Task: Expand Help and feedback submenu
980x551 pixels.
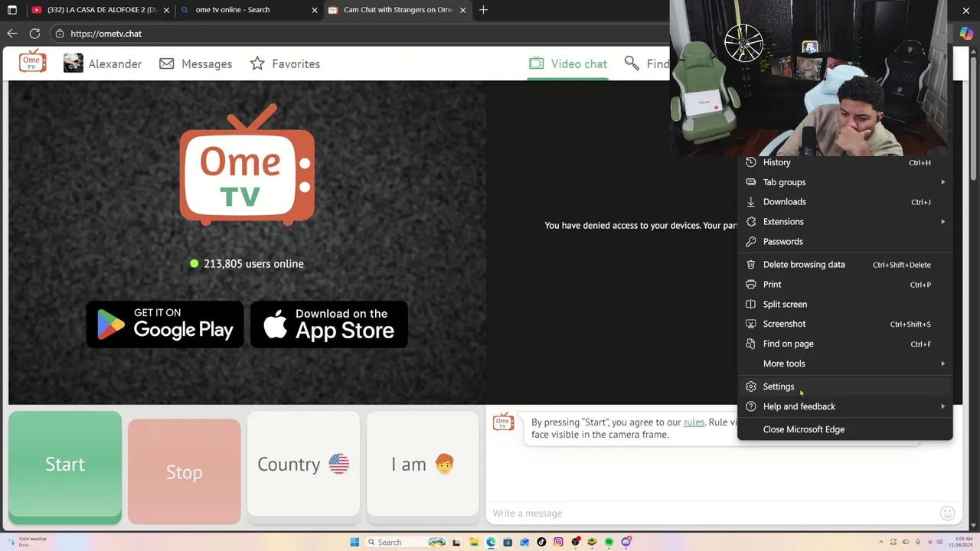Action: 845,406
